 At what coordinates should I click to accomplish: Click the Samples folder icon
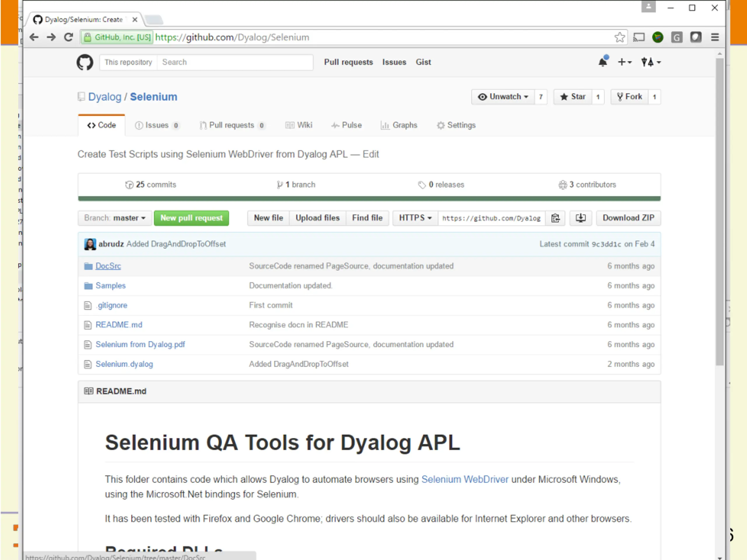pyautogui.click(x=88, y=286)
